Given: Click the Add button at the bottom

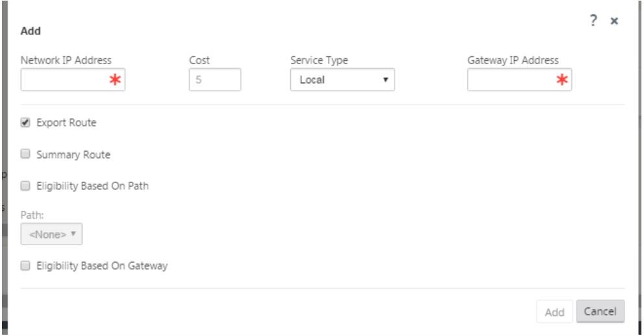Looking at the screenshot, I should click(x=554, y=312).
